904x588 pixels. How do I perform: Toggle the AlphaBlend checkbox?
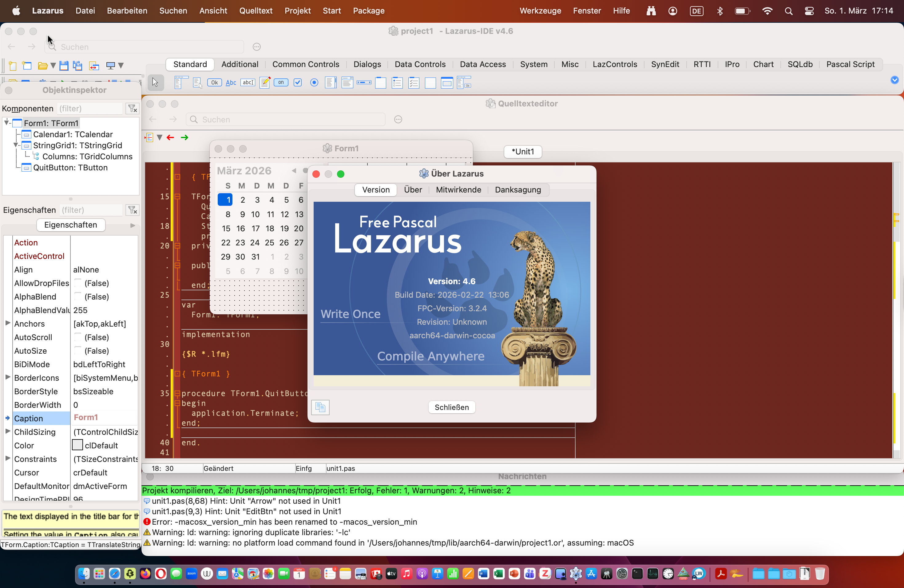[x=78, y=297]
